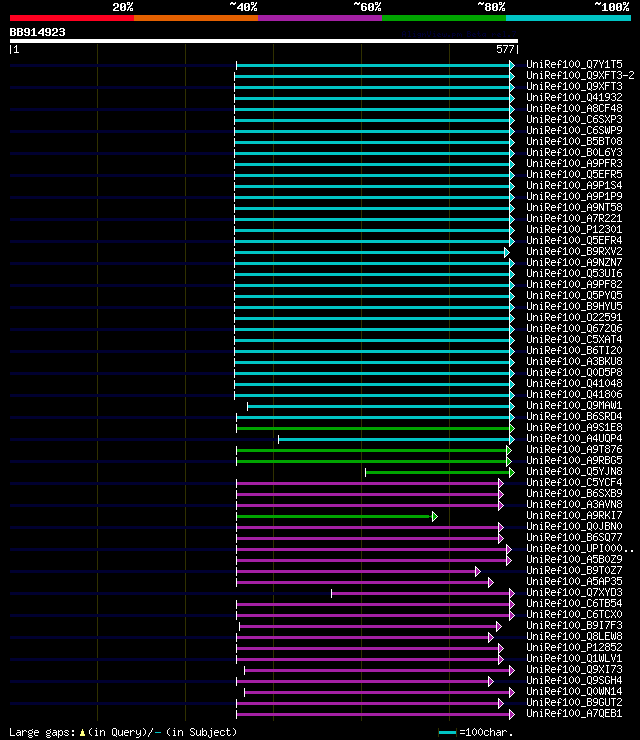This screenshot has height=740, width=640.
Task: Click the orange ~40% legend segment
Action: pyautogui.click(x=196, y=18)
